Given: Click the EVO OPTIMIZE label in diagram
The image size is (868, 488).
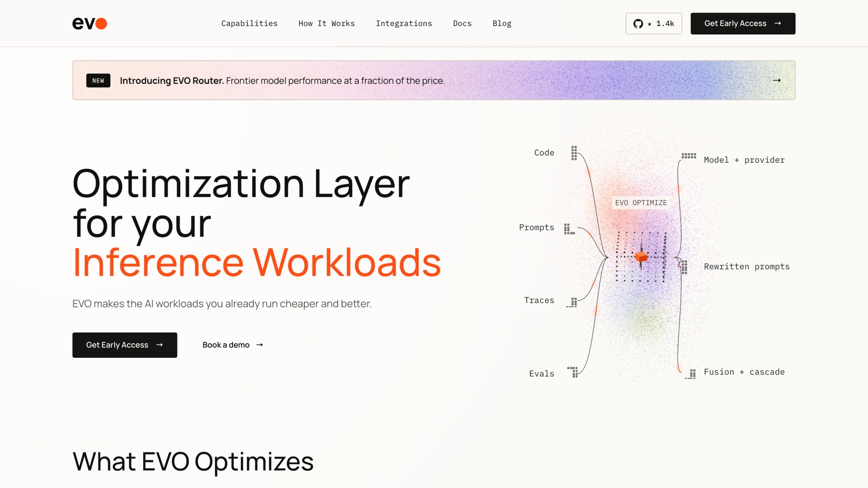Looking at the screenshot, I should click(x=641, y=203).
